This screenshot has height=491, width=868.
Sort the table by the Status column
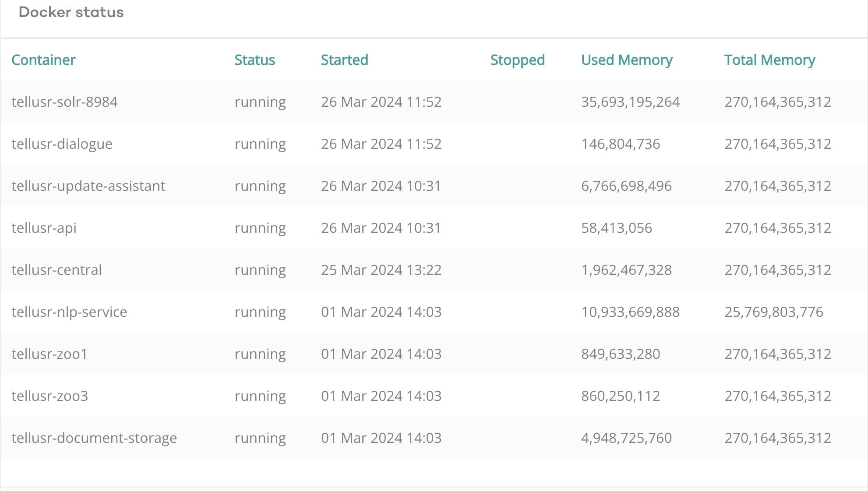pos(254,60)
